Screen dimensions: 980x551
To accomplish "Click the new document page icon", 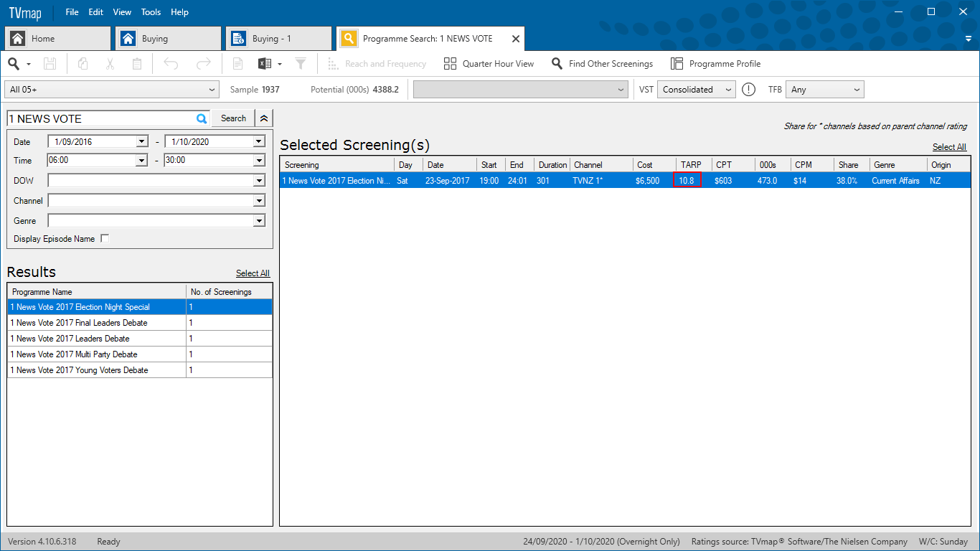I will click(x=237, y=64).
